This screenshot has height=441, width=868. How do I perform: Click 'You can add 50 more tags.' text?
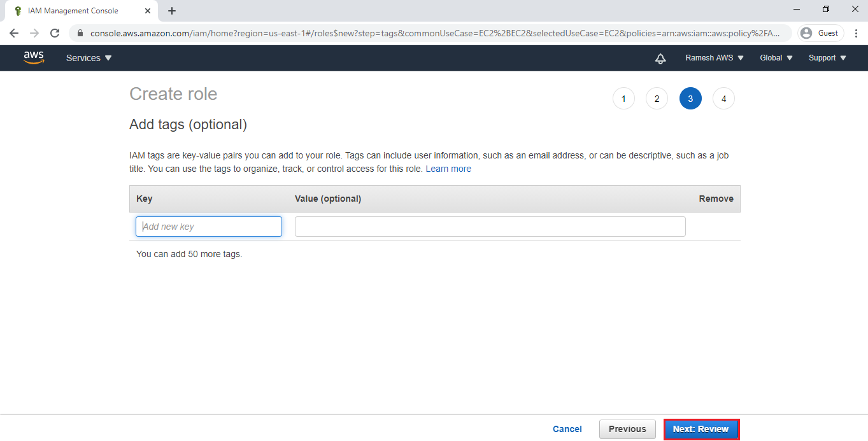tap(189, 254)
